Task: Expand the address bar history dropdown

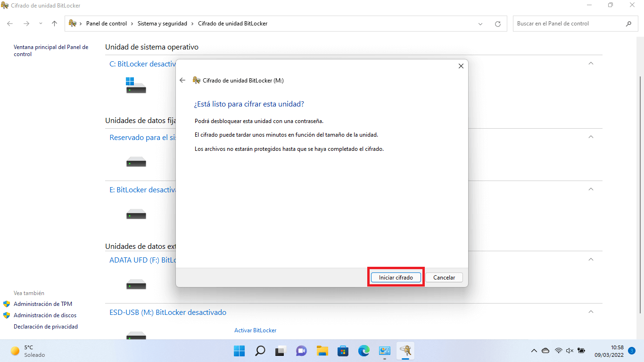Action: click(x=480, y=24)
